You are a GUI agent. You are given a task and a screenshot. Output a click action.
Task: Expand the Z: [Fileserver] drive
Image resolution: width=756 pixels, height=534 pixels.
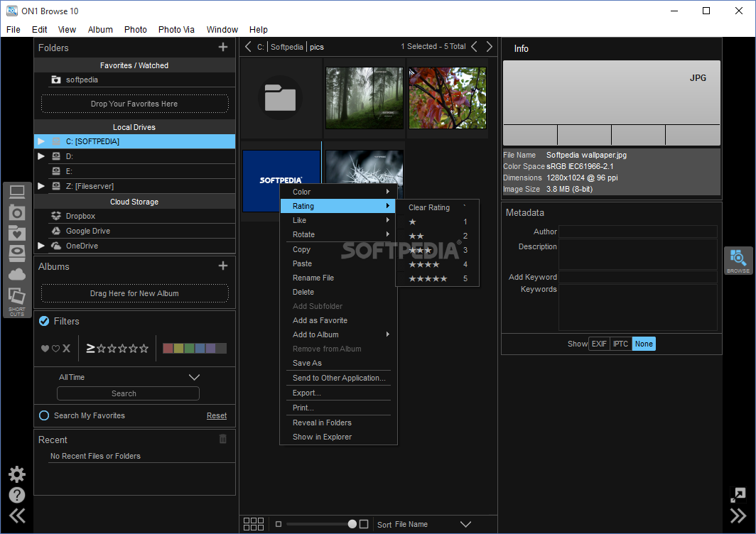pos(41,186)
